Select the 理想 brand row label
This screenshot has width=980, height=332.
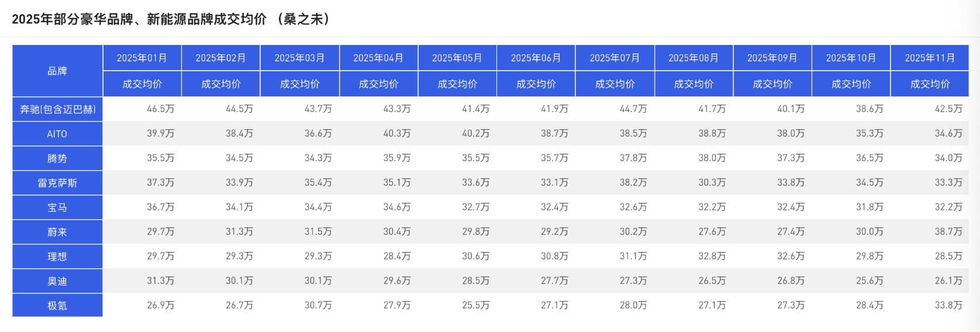click(57, 257)
